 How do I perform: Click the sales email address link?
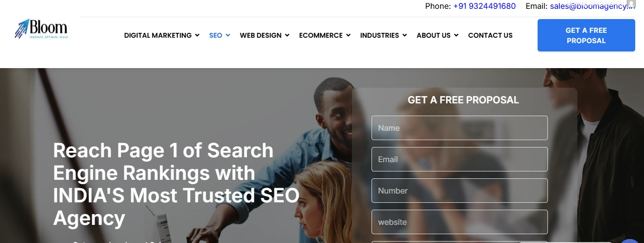(589, 6)
